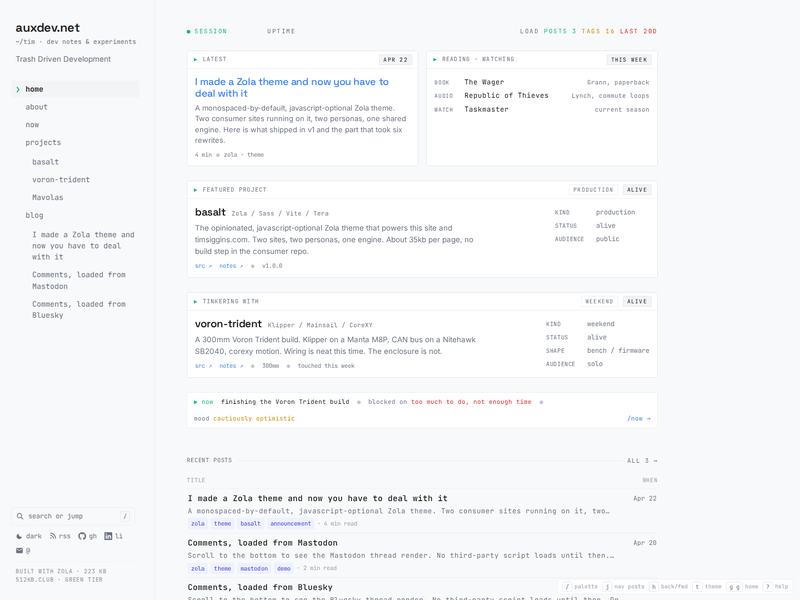The height and width of the screenshot is (600, 800).
Task: Open the now page in sidebar
Action: pyautogui.click(x=32, y=125)
